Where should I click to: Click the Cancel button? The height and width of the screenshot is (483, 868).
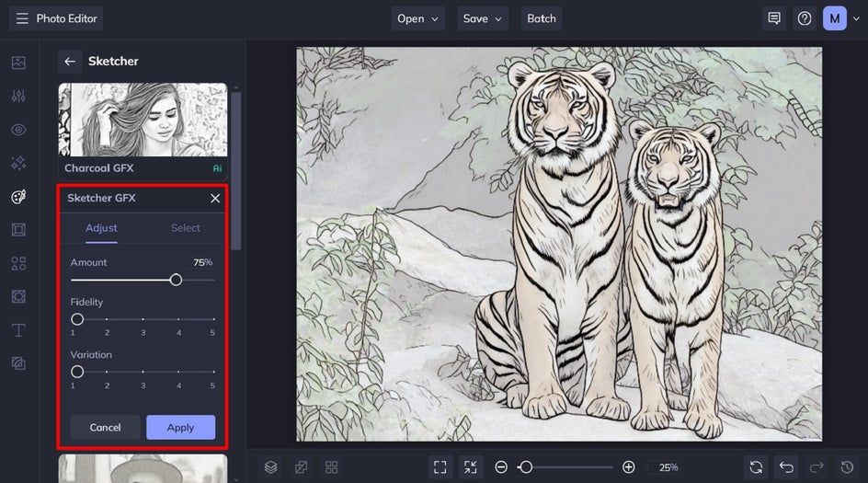tap(105, 427)
